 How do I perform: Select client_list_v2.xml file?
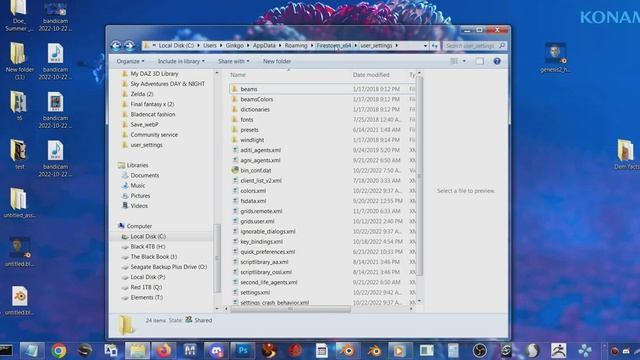pyautogui.click(x=261, y=181)
